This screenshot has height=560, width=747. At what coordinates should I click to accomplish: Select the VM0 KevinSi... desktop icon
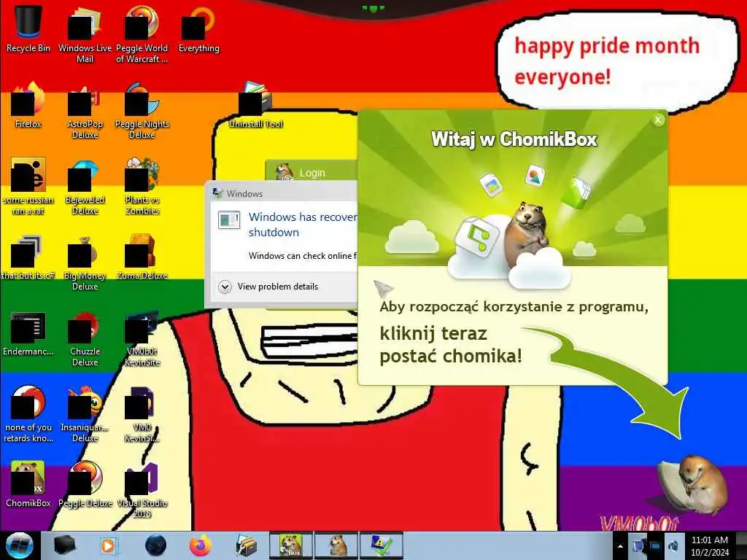[142, 413]
